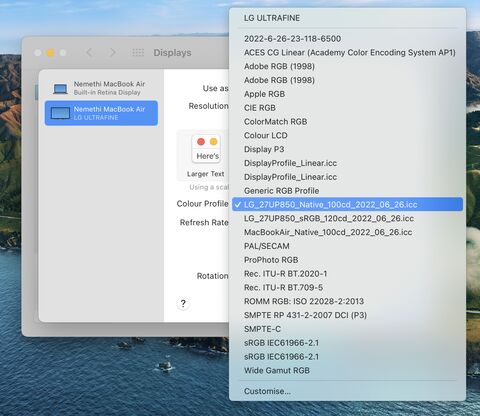Click the Colour Profile label
The width and height of the screenshot is (480, 416).
(202, 204)
